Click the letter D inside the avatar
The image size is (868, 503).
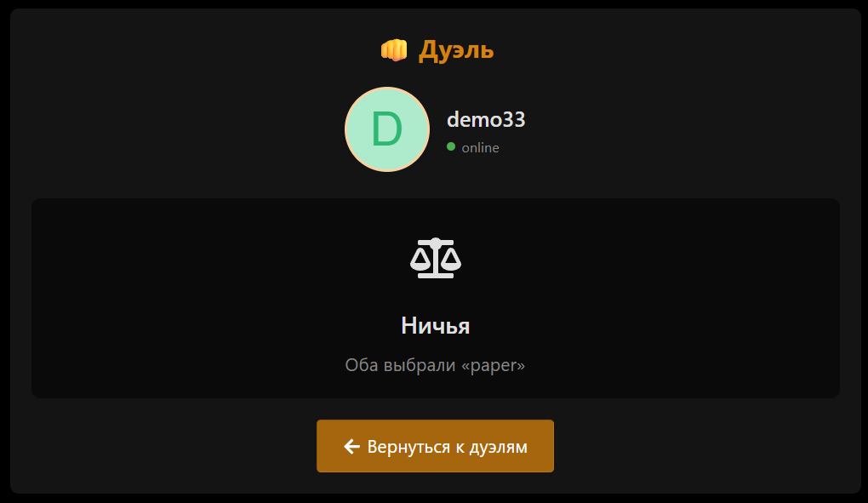[386, 129]
